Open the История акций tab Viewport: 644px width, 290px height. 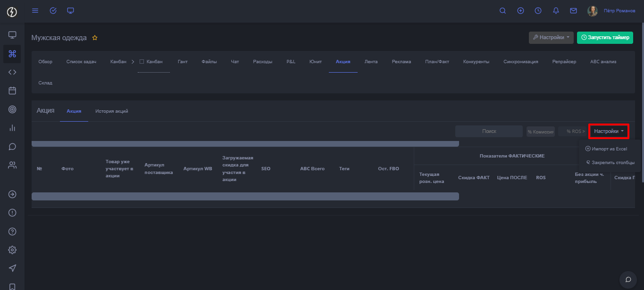pyautogui.click(x=111, y=111)
